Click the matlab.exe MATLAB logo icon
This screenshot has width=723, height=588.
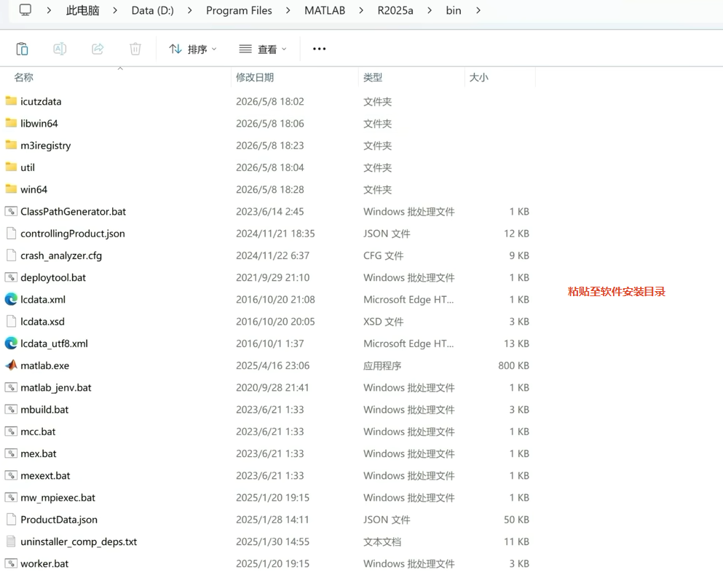(x=11, y=365)
